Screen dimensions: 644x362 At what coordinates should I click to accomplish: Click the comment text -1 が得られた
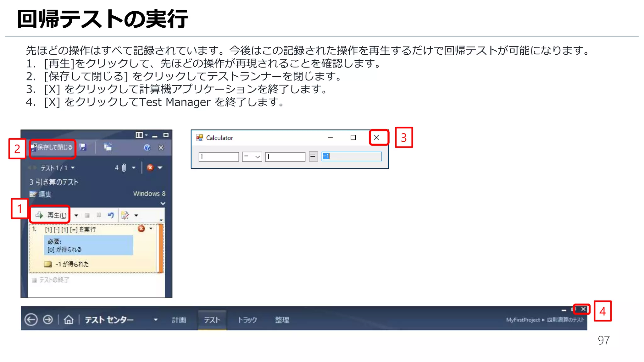72,264
